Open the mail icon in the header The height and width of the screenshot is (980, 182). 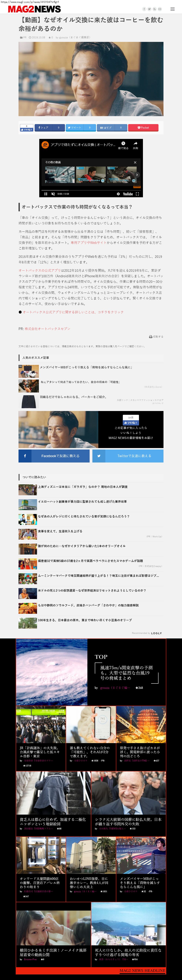(160, 9)
